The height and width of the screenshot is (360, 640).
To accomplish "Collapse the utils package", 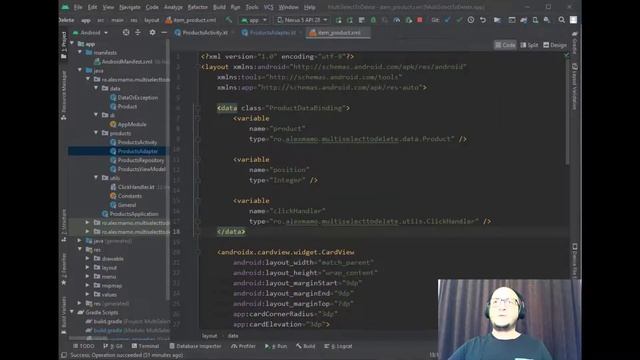I will coord(96,178).
